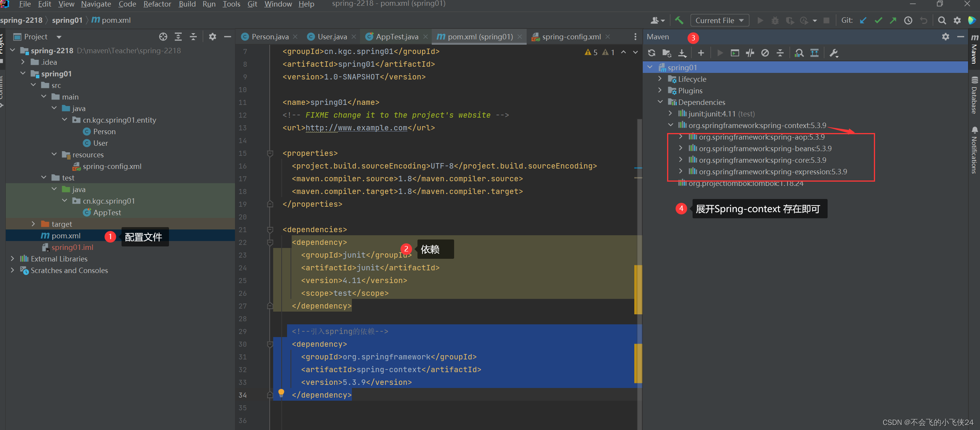Viewport: 980px width, 430px height.
Task: Click spring01 breadcrumb in navigation bar
Action: pos(67,20)
